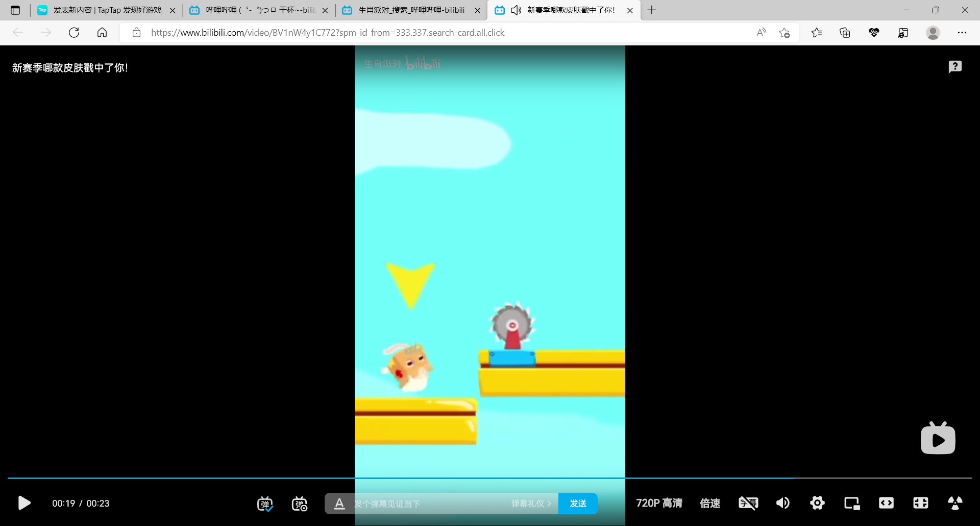This screenshot has height=526, width=980.
Task: Click the 发个弹幕见证当下 input field
Action: click(x=429, y=504)
